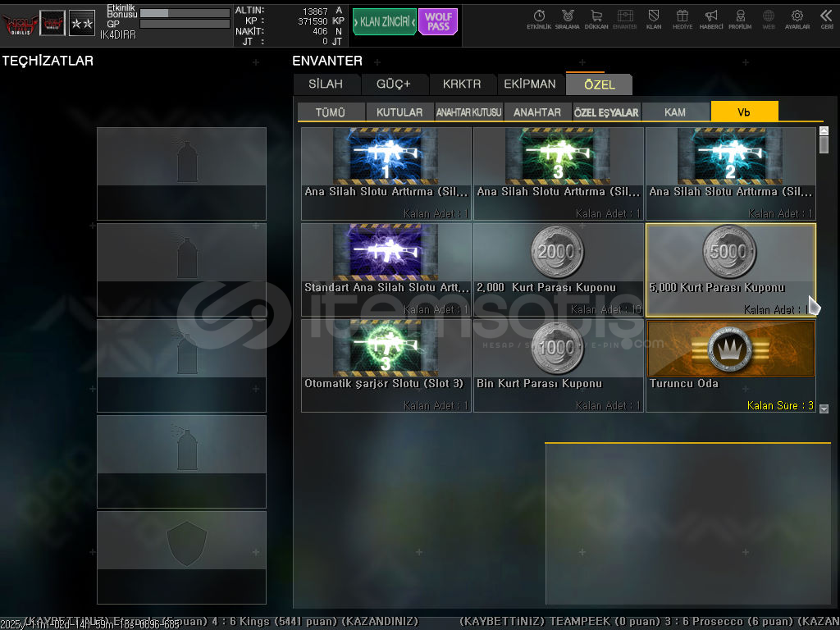Switch to the GÜÇ+ tab
The width and height of the screenshot is (840, 630).
point(394,84)
